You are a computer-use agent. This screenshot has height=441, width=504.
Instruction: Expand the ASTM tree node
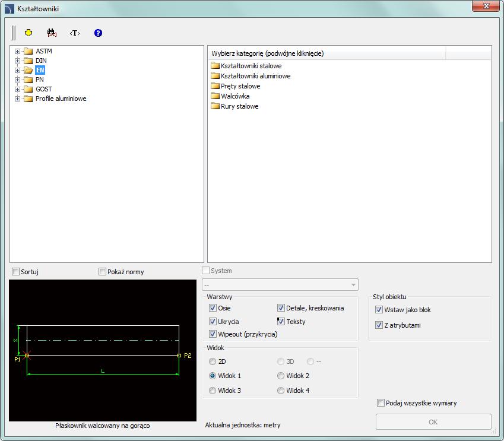tap(17, 52)
